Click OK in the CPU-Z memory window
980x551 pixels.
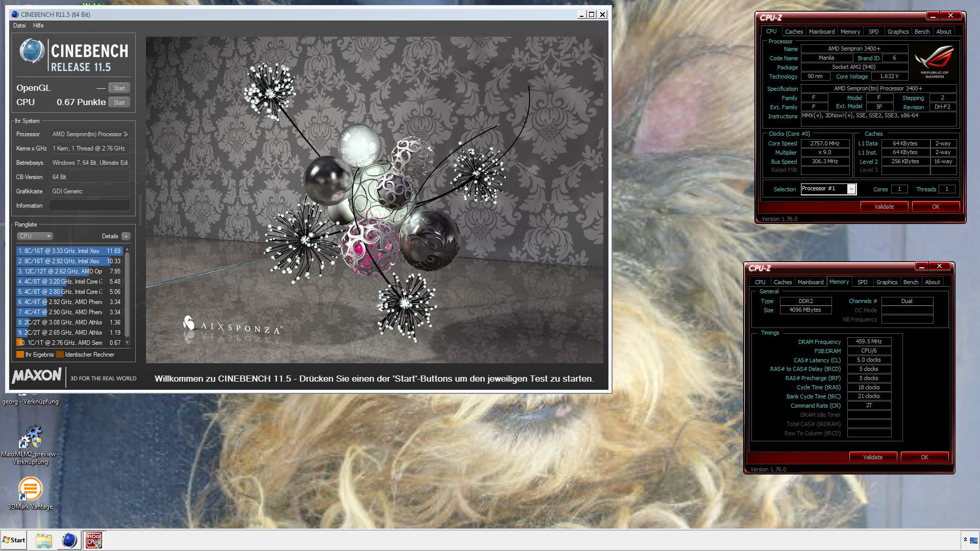[924, 457]
